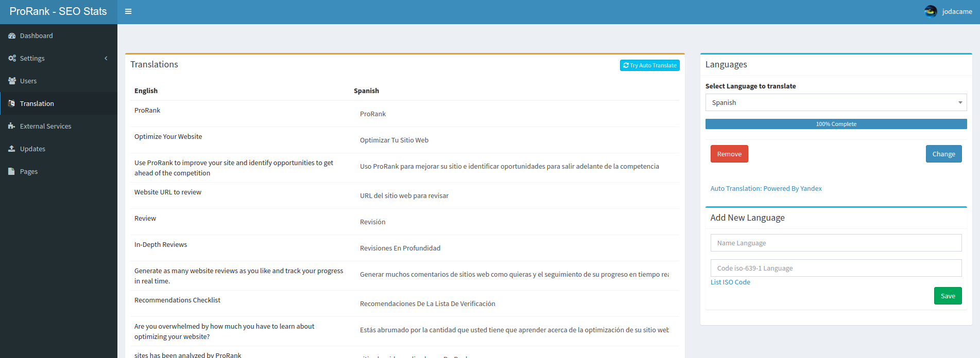
Task: Edit the 'Uso ProRank para mejorar' field
Action: tap(514, 166)
